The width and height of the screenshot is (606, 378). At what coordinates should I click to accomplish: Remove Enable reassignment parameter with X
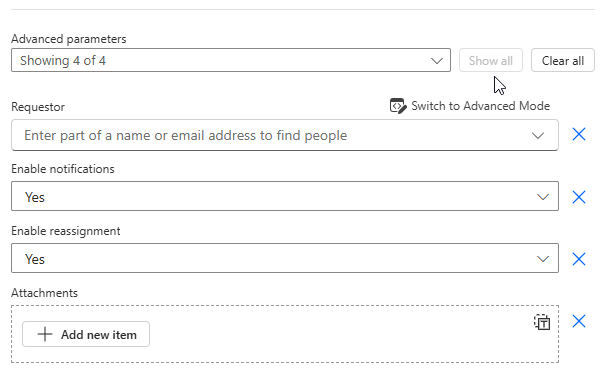[x=579, y=259]
